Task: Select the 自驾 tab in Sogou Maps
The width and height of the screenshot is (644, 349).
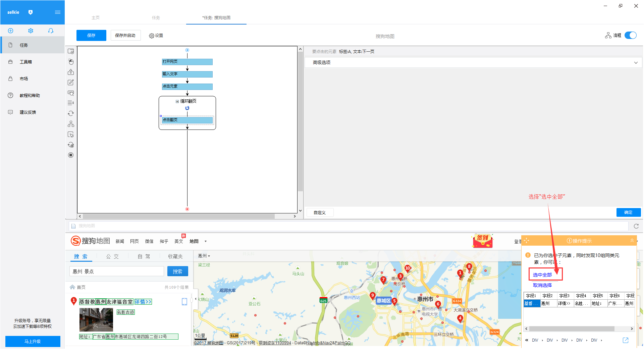Action: point(144,256)
